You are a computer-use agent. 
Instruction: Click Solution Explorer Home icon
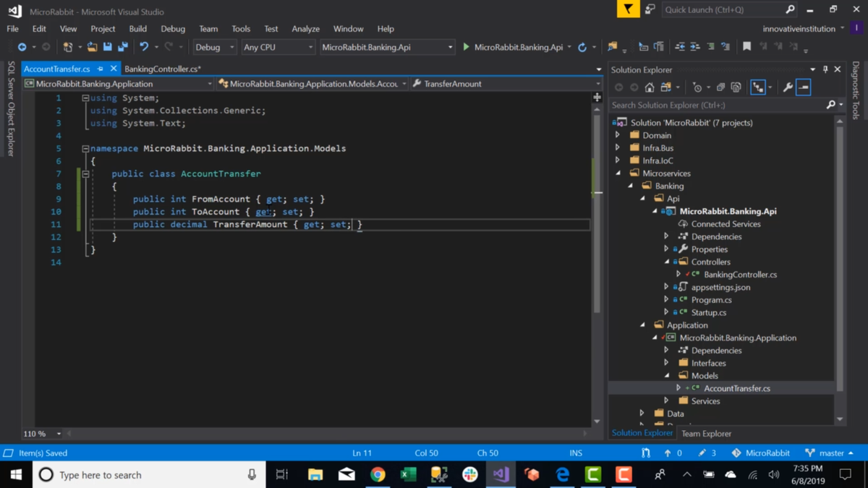(x=650, y=87)
